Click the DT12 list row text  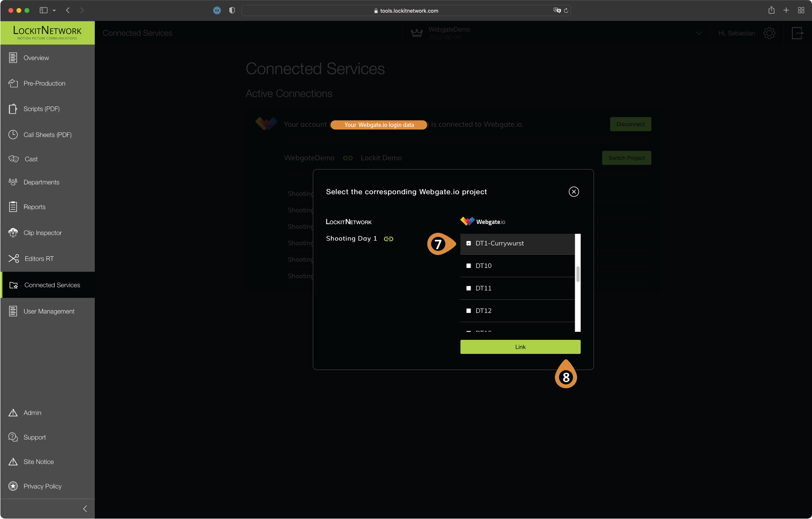click(x=484, y=311)
